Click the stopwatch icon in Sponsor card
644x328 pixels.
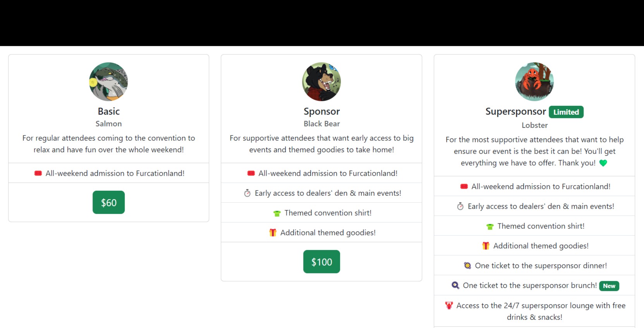pos(247,193)
